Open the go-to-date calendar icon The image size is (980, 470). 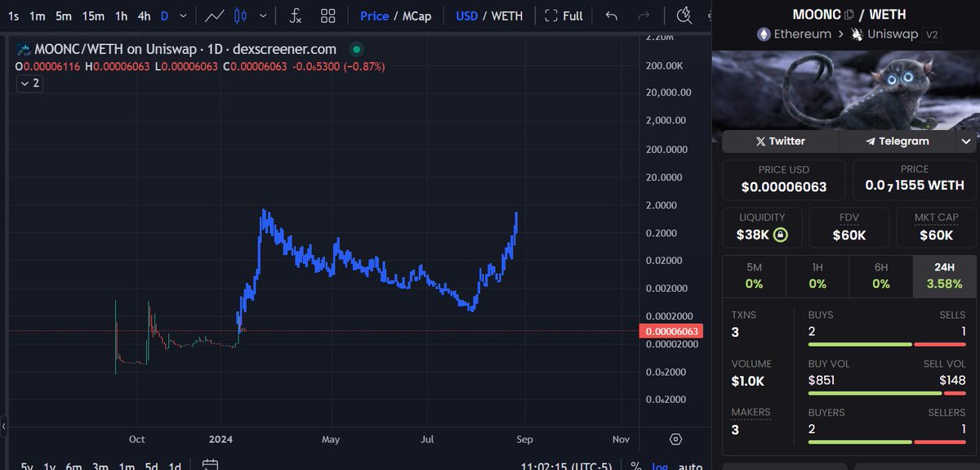[x=210, y=465]
